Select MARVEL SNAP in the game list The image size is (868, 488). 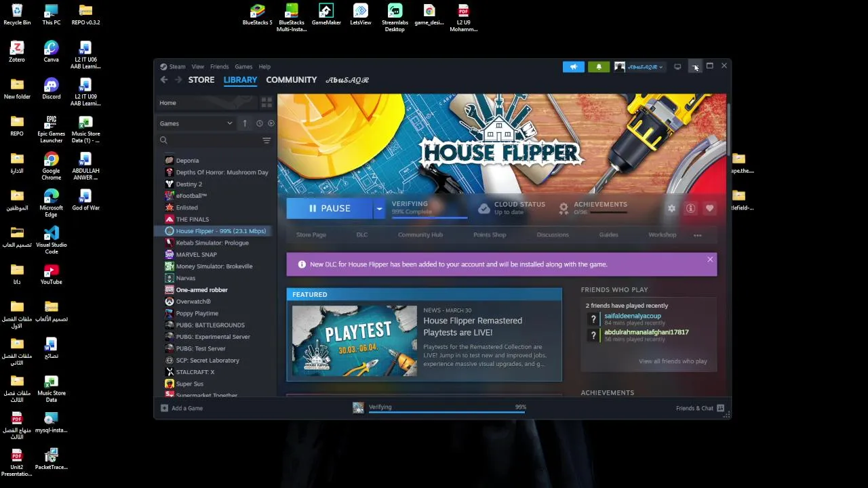point(197,255)
